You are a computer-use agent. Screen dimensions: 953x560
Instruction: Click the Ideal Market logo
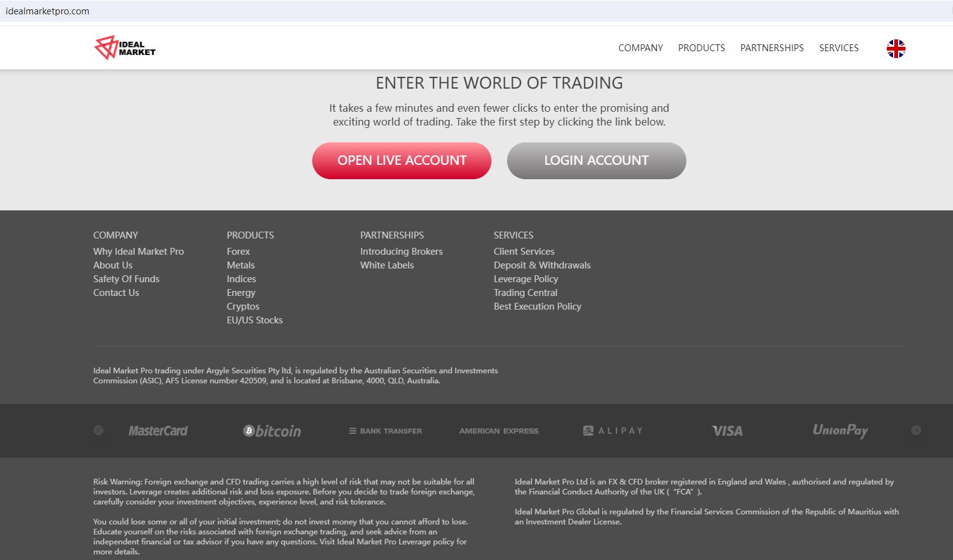[x=125, y=47]
